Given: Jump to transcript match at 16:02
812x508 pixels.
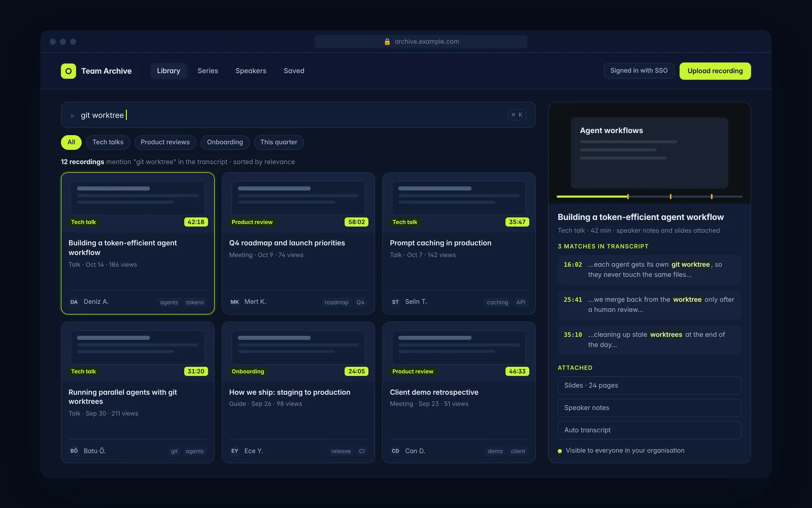Looking at the screenshot, I should click(x=650, y=270).
